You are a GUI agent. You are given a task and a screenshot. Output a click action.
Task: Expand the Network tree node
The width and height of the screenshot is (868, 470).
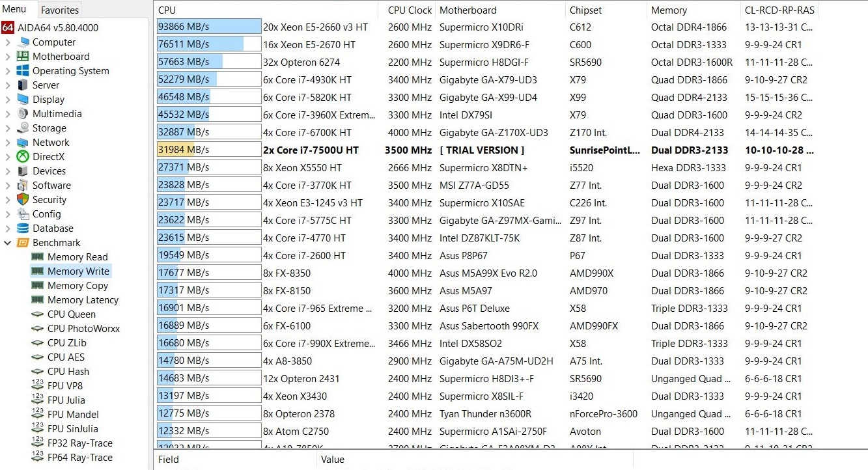click(8, 143)
